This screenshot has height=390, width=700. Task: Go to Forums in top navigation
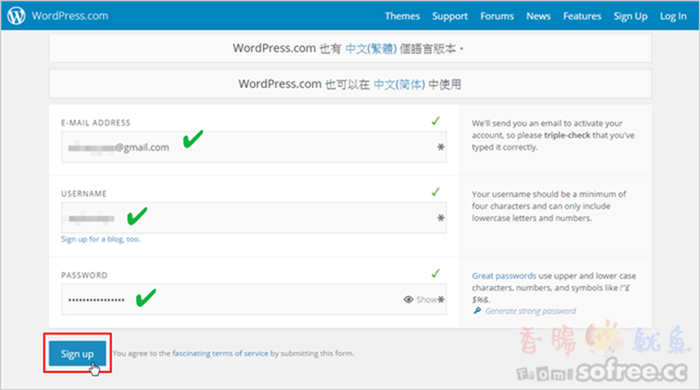[497, 16]
